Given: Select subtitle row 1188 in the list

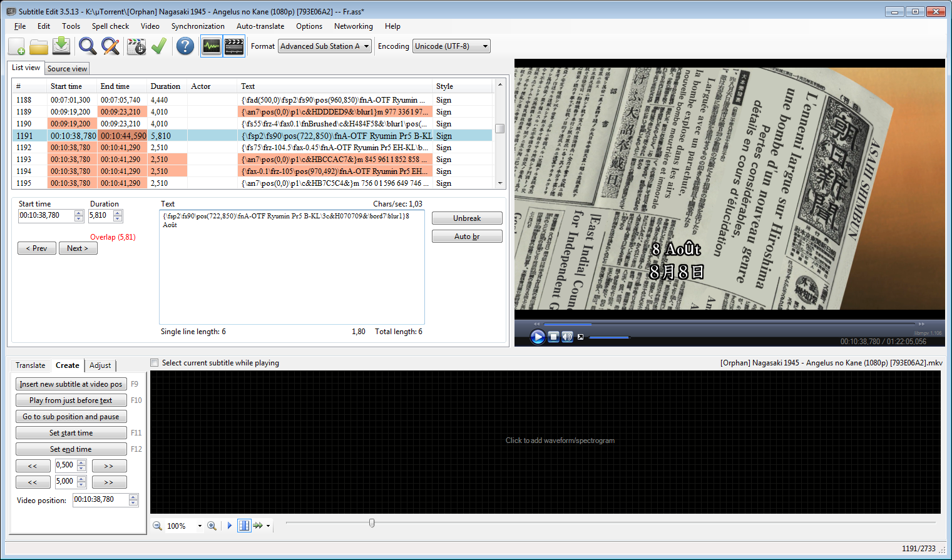Looking at the screenshot, I should click(252, 100).
